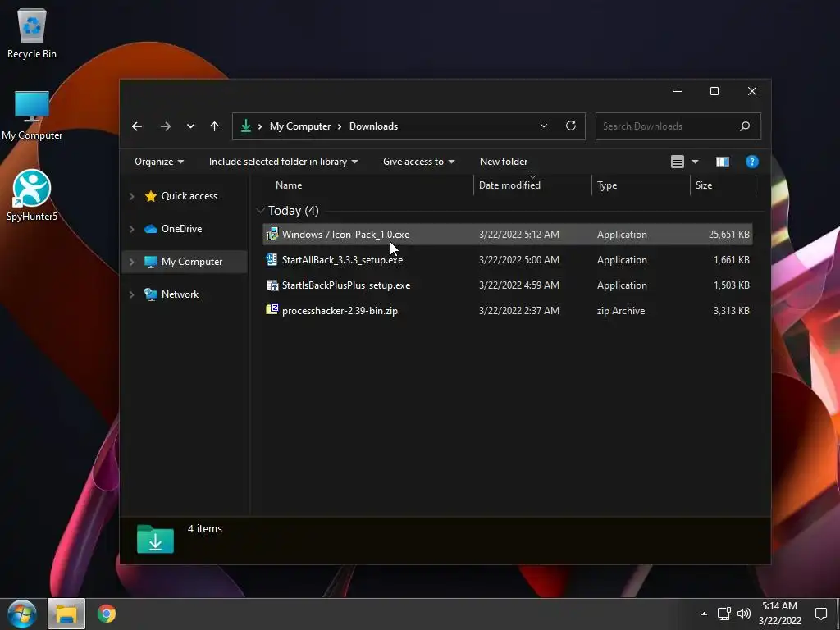The image size is (840, 630).
Task: Expand the My Computer tree node
Action: pyautogui.click(x=132, y=262)
